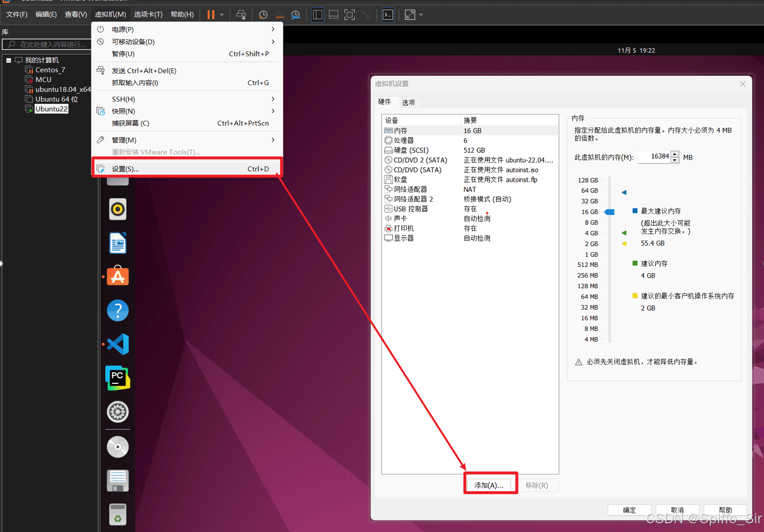Image resolution: width=764 pixels, height=532 pixels.
Task: Choose 抓取输入内容(I) menu entry
Action: (187, 83)
